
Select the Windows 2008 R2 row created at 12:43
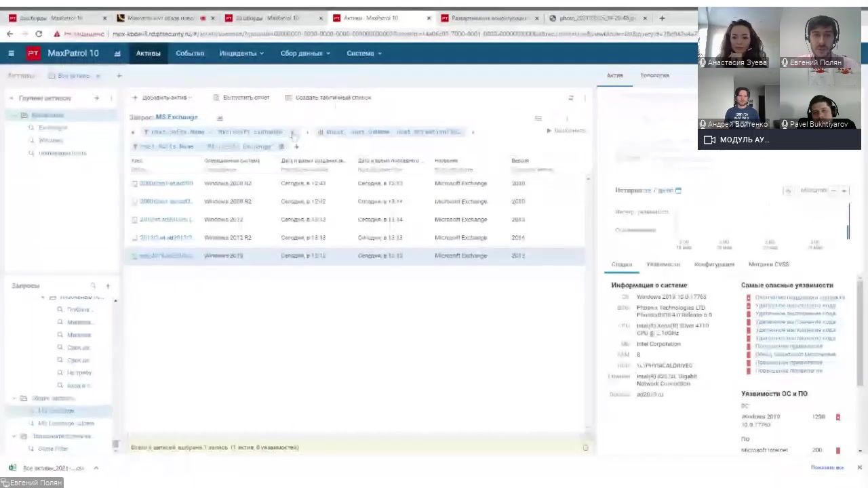(356, 184)
